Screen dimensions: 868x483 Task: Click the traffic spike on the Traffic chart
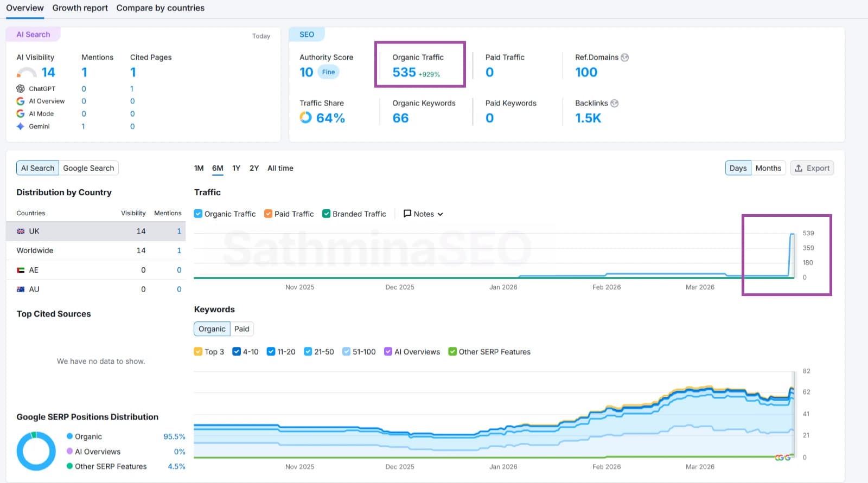click(x=792, y=255)
